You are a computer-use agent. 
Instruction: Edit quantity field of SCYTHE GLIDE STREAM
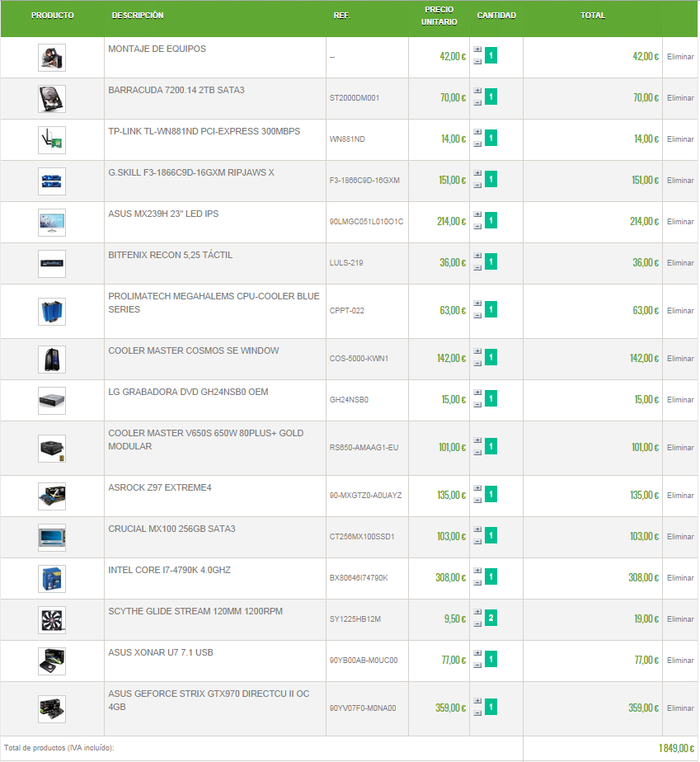491,619
